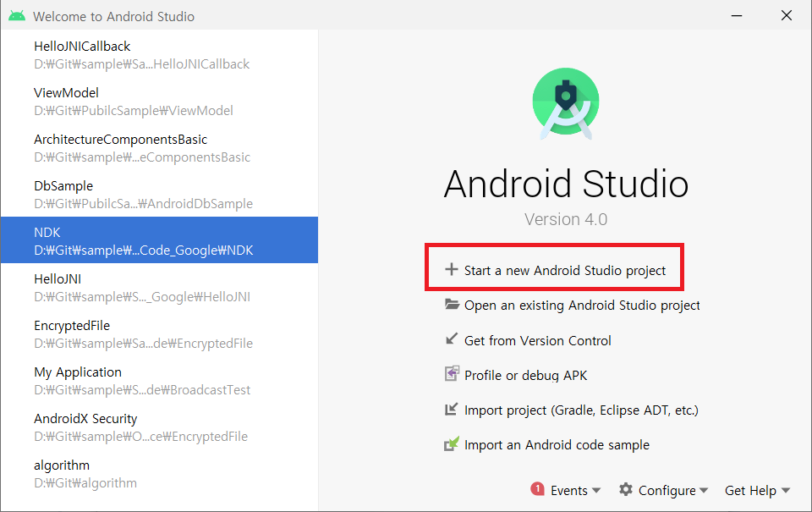Screen dimensions: 812x512
Task: Click the Android icon in the title bar
Action: (17, 16)
